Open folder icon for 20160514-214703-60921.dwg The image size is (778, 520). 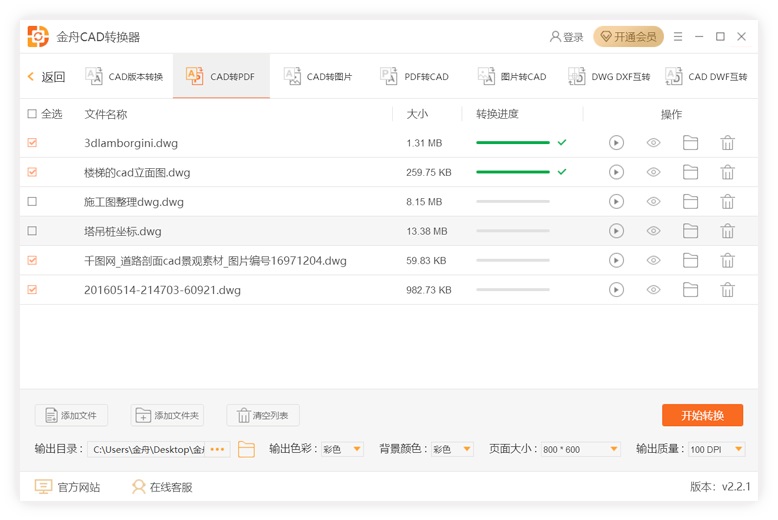click(x=690, y=289)
